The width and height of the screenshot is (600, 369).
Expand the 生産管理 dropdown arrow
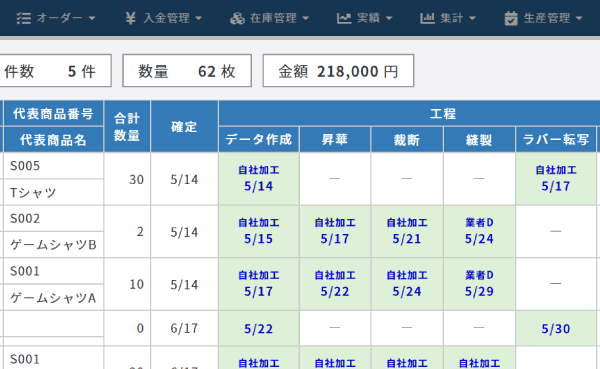click(579, 18)
